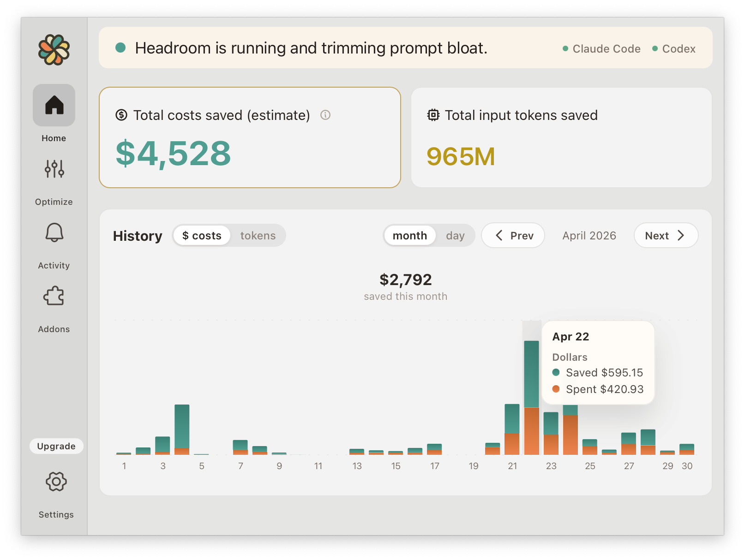The height and width of the screenshot is (560, 745).
Task: Select the Total costs saved card
Action: tap(250, 137)
